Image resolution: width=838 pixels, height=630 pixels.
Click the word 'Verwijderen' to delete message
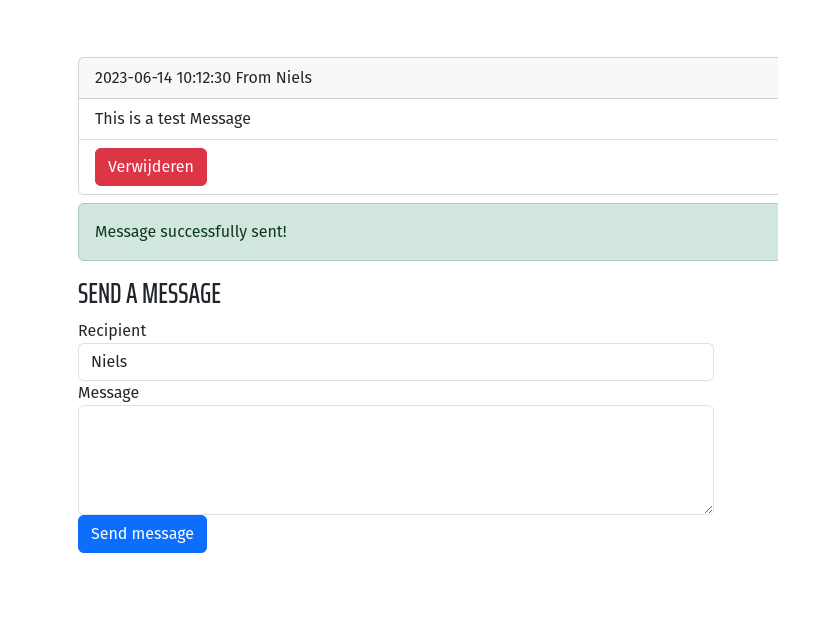pos(151,167)
